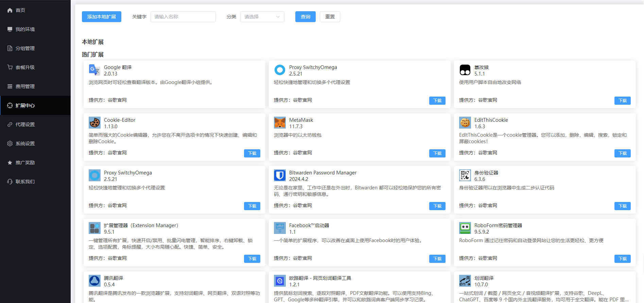The width and height of the screenshot is (644, 303).
Task: Select 套餐升级 in sidebar
Action: tap(35, 67)
